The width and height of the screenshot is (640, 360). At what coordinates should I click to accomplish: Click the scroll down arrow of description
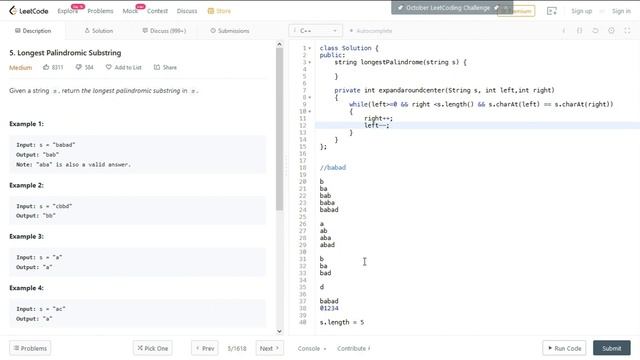tap(279, 331)
